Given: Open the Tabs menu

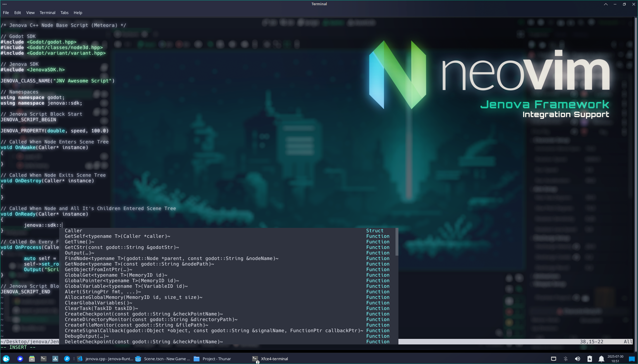Looking at the screenshot, I should (x=64, y=13).
